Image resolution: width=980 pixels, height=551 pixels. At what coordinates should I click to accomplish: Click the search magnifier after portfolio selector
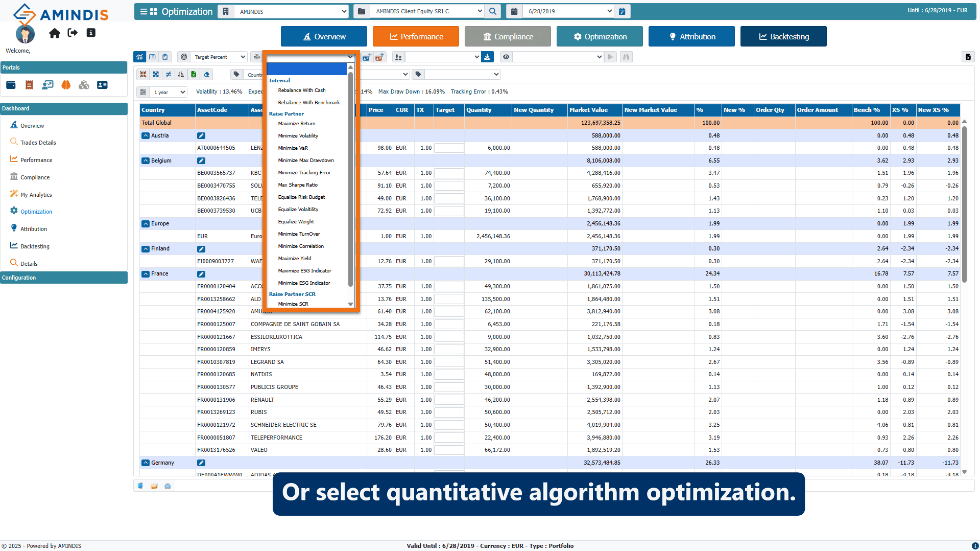(x=492, y=11)
